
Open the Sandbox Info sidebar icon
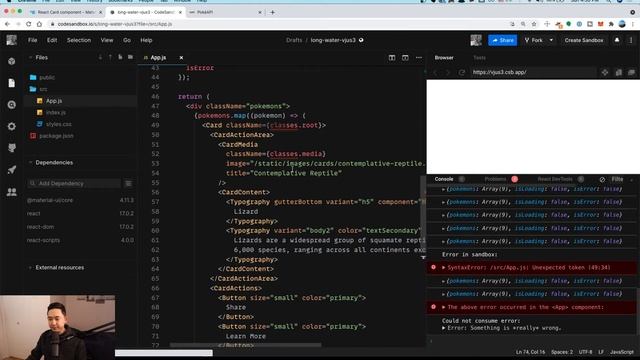[x=11, y=61]
